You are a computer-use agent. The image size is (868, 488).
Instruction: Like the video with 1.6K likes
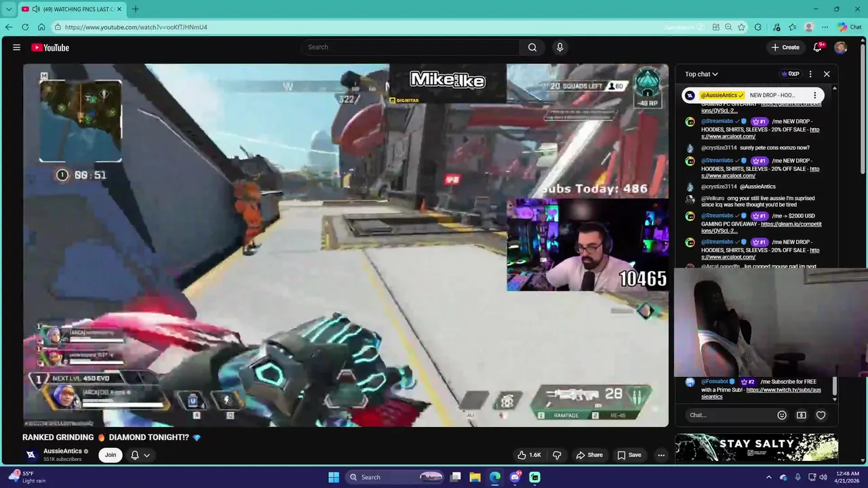tap(530, 455)
